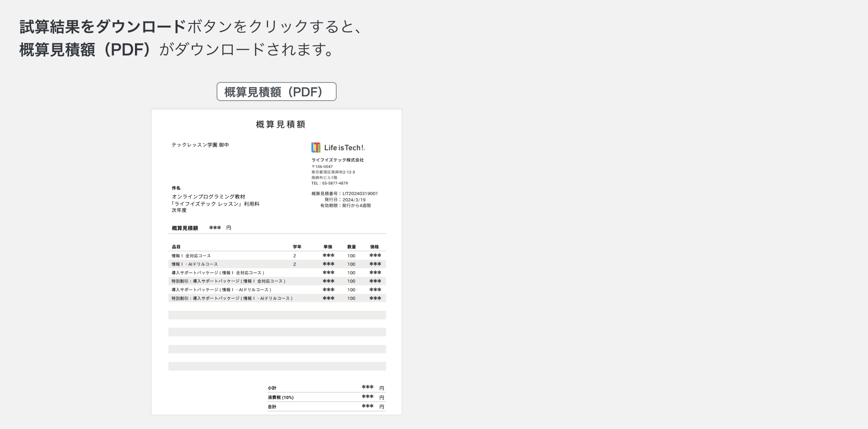
Task: Click the 数量 column header
Action: click(x=351, y=247)
